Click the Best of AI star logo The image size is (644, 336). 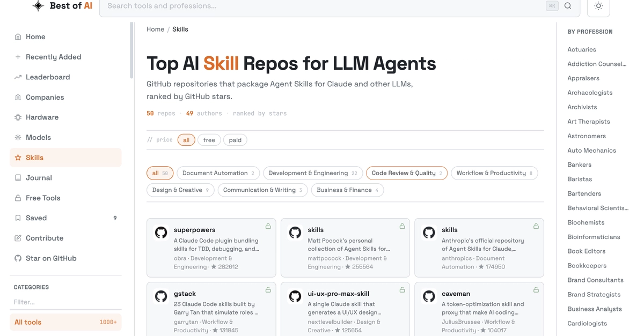38,6
